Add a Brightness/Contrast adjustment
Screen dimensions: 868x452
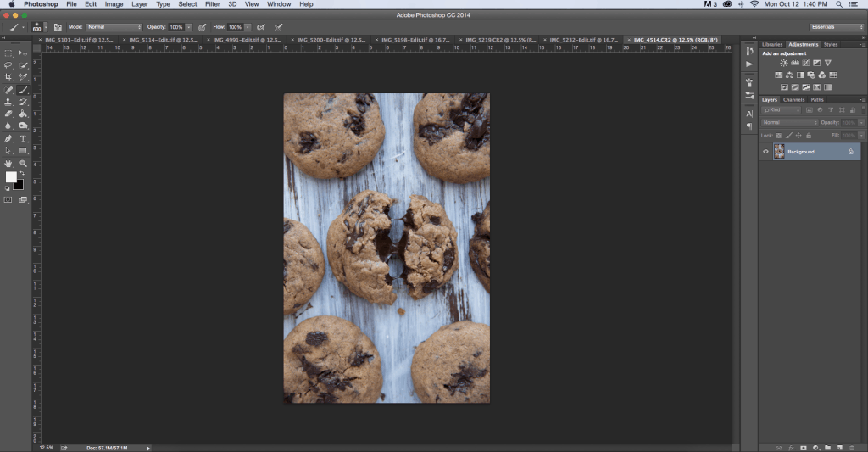click(784, 63)
